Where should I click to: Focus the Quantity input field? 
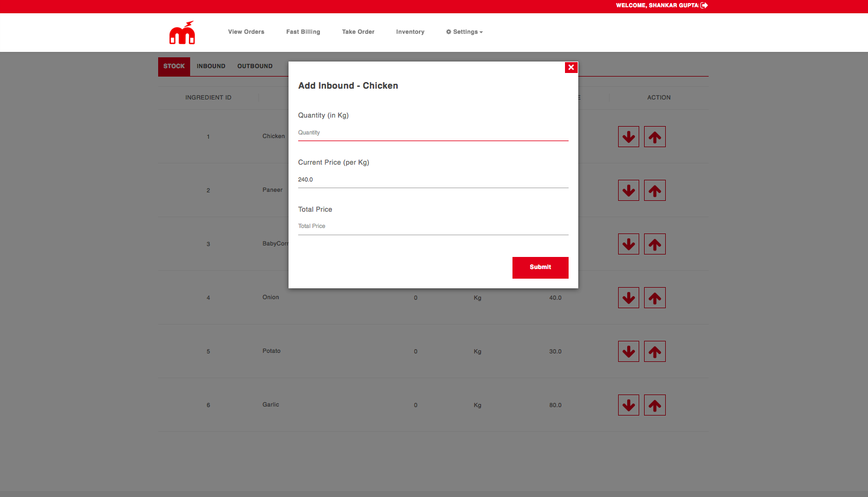433,133
